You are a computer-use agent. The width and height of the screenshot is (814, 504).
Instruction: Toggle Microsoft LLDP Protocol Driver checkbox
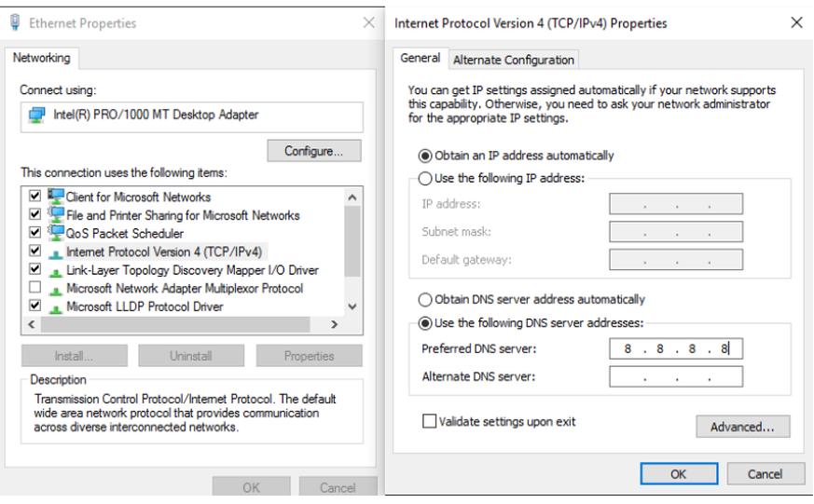(x=34, y=305)
